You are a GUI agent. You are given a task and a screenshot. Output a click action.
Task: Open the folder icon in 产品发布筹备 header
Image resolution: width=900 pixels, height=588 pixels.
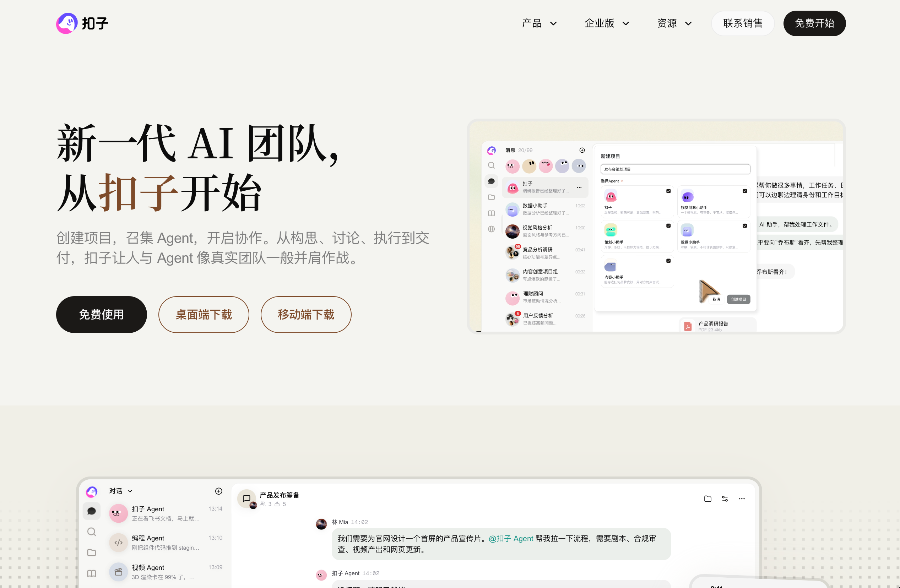[708, 499]
